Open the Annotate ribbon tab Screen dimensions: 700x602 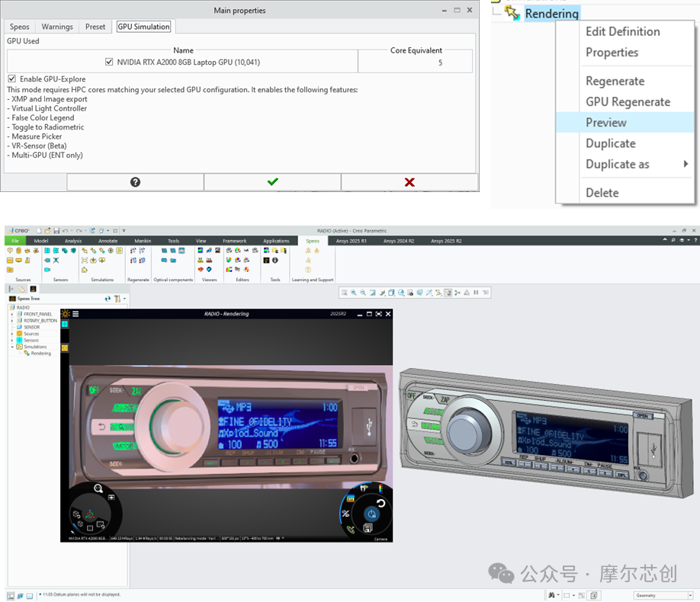click(108, 241)
